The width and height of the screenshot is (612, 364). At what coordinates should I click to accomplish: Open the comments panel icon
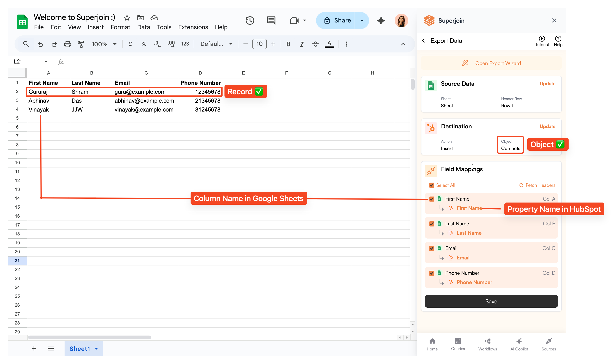(271, 20)
